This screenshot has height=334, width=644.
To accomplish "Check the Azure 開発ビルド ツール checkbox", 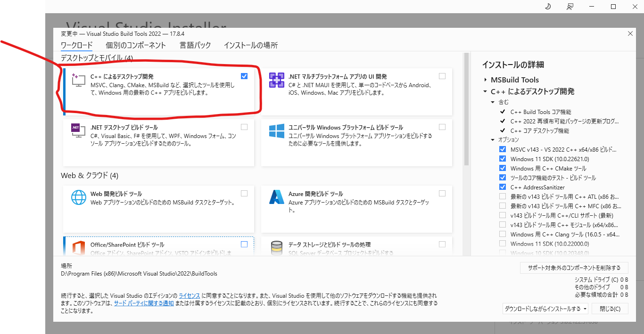I will pyautogui.click(x=442, y=193).
